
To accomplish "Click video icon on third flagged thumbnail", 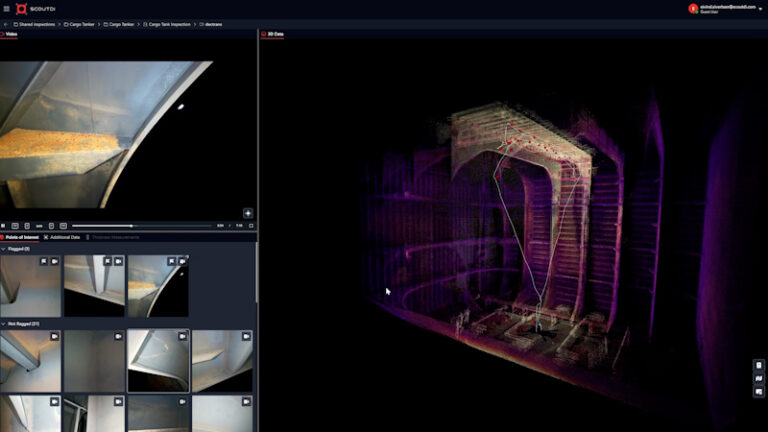I will click(182, 262).
